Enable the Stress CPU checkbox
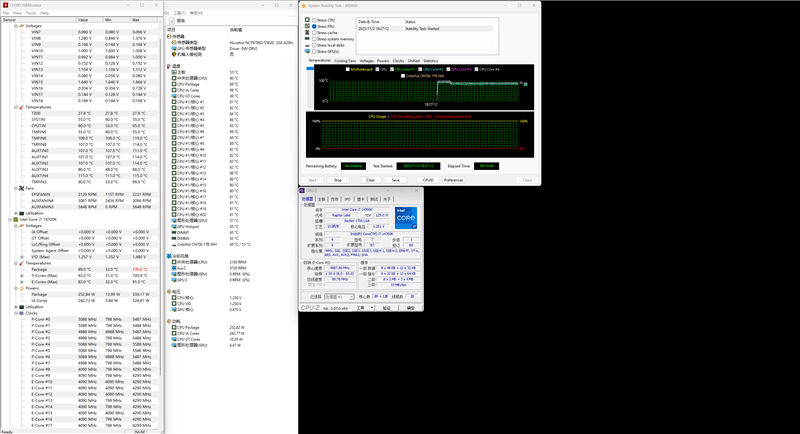This screenshot has height=434, width=800. 314,20
